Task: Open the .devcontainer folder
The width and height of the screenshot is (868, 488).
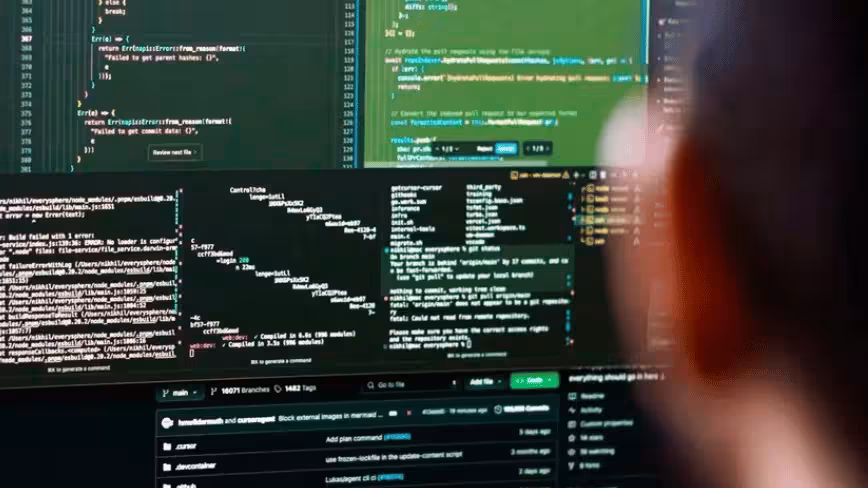Action: point(195,466)
